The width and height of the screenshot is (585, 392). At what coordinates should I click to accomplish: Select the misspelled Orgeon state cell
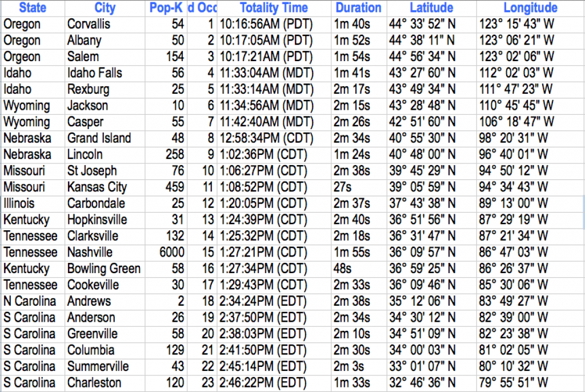tap(22, 57)
